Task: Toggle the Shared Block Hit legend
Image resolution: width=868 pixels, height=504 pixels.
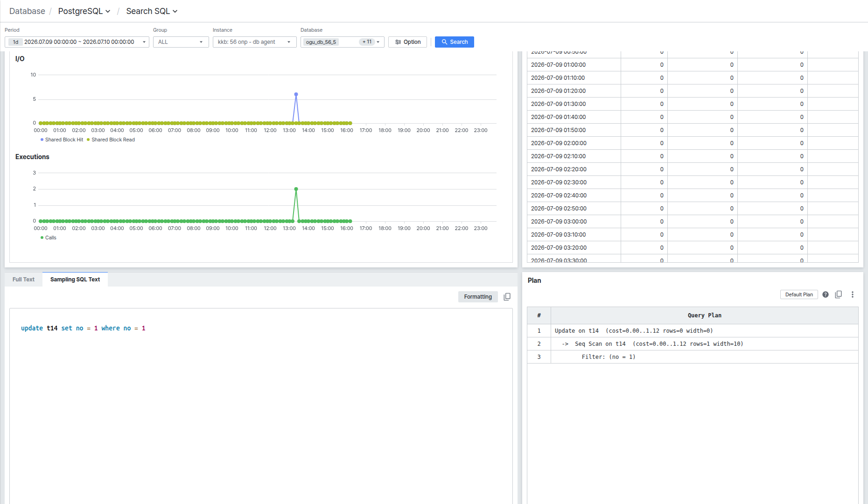Action: coord(62,140)
